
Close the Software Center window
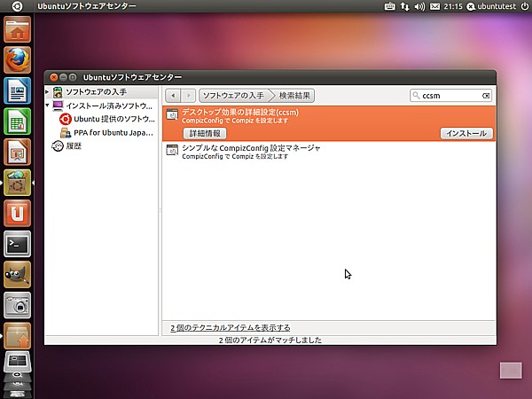click(x=53, y=77)
